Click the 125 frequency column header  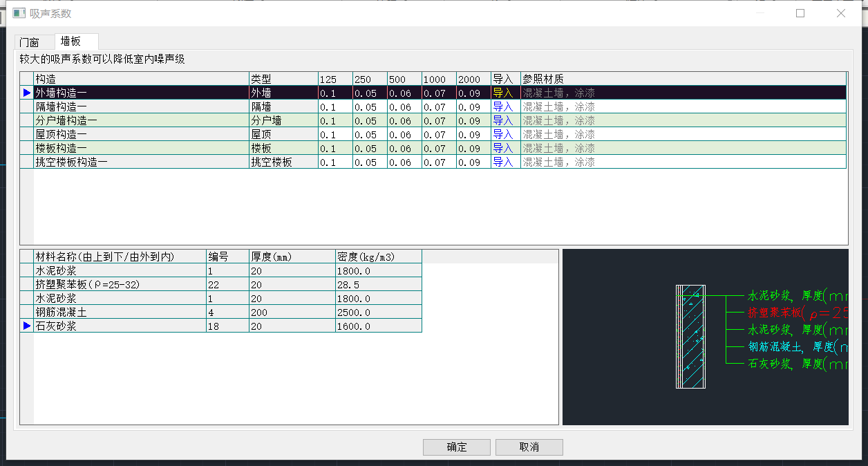click(335, 79)
